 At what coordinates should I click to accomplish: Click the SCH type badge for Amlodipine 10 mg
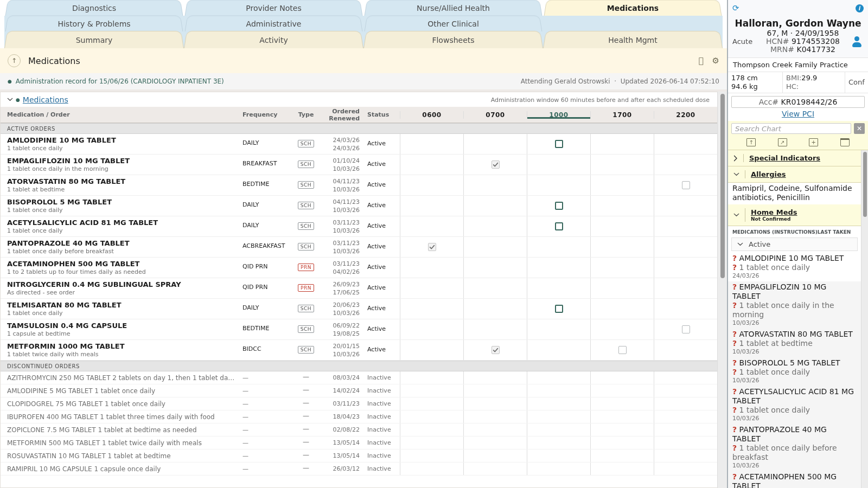[306, 144]
